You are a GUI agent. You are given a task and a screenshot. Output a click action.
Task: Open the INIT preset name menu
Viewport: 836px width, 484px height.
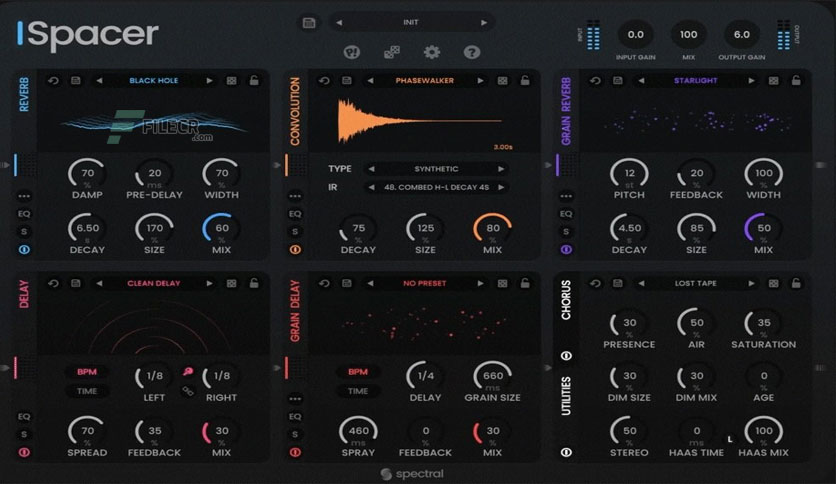click(411, 22)
